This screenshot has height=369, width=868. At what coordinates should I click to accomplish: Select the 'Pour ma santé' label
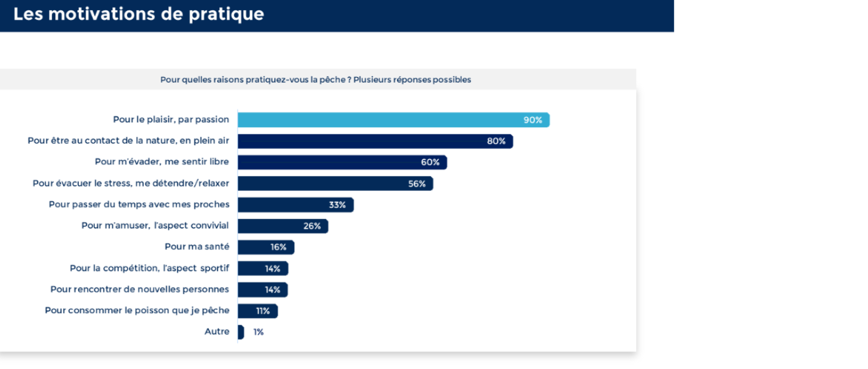tap(197, 247)
